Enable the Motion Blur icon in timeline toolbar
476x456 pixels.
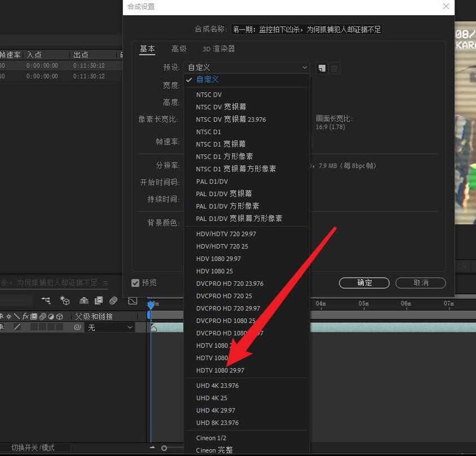(113, 300)
